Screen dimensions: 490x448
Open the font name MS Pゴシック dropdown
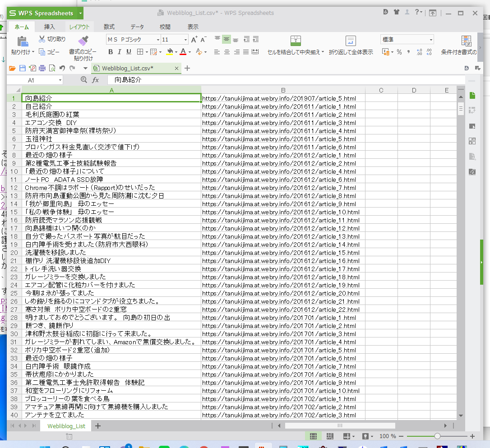coord(158,40)
